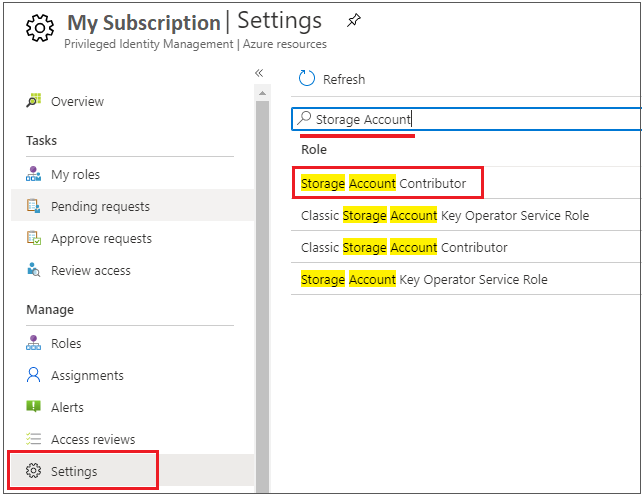Click the gear icon next to My Subscription
This screenshot has width=644, height=497.
(39, 28)
